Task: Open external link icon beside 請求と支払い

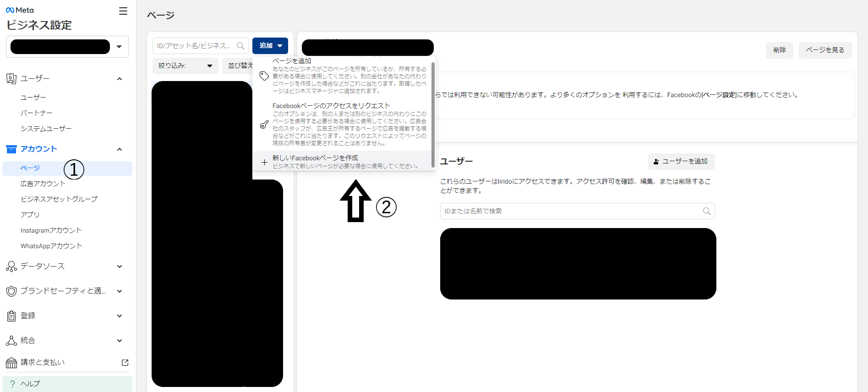Action: coord(125,362)
